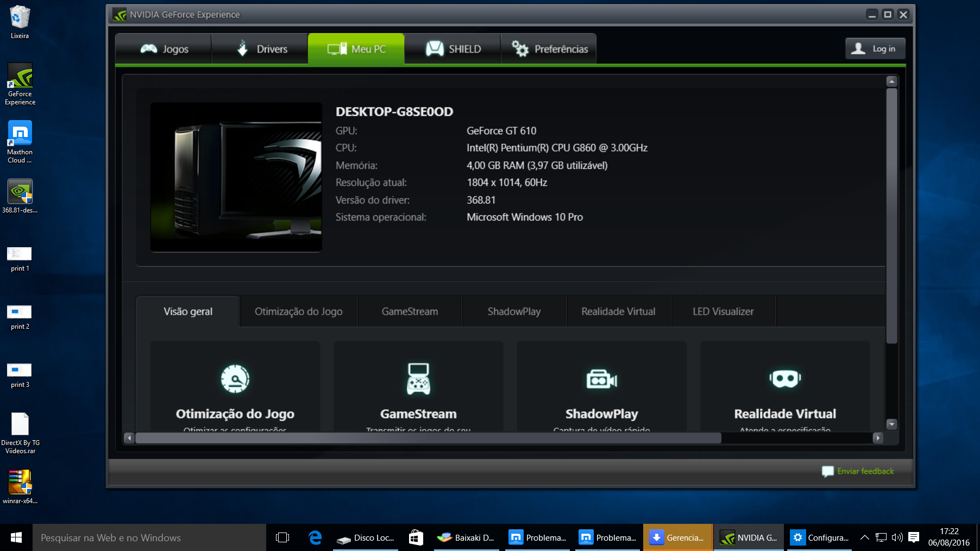The height and width of the screenshot is (551, 980).
Task: Switch to the GameStream sub-tab
Action: click(x=410, y=311)
